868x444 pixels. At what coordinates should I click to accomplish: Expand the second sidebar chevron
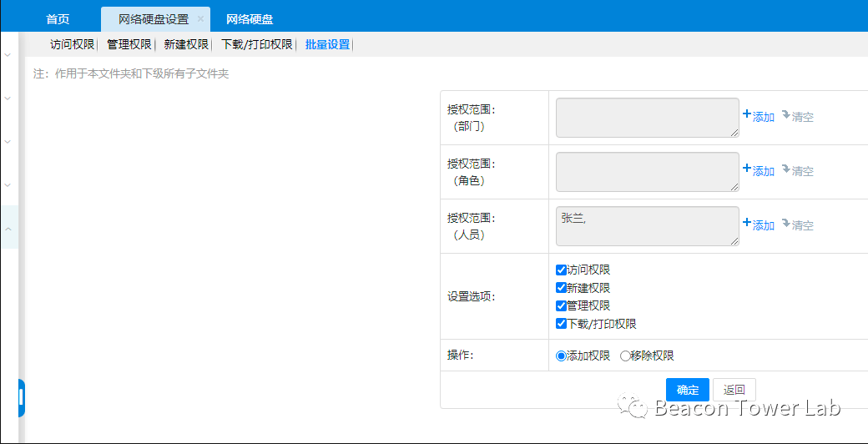pos(8,98)
